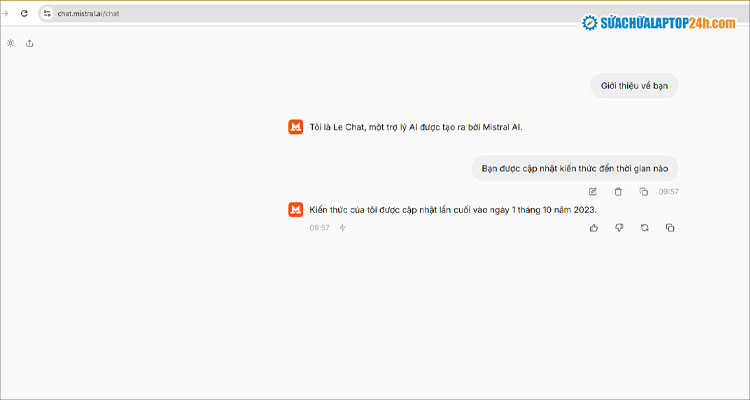This screenshot has width=750, height=400.
Task: Copy the AI response about October 2023
Action: 670,228
